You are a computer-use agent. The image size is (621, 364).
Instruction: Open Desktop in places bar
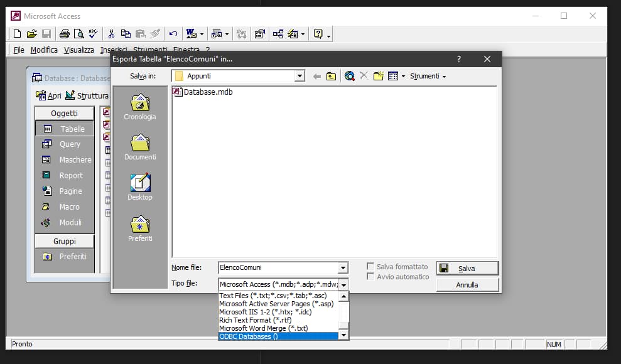point(140,187)
